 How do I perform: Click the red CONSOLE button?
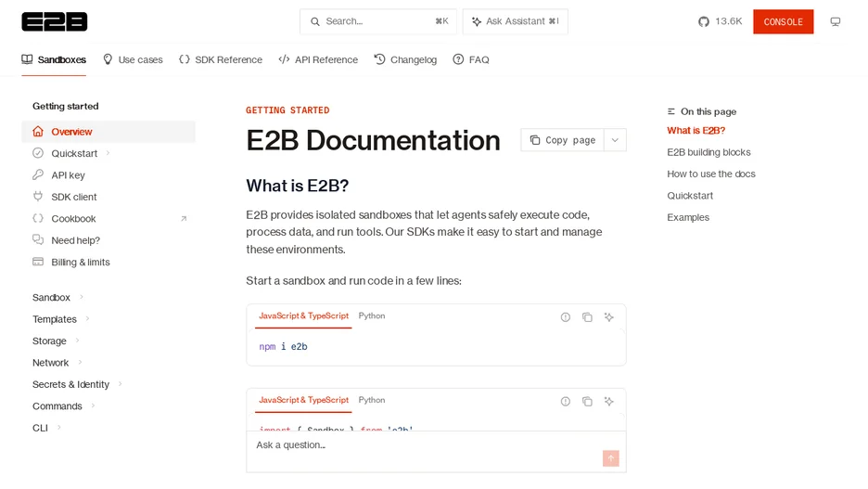point(784,21)
